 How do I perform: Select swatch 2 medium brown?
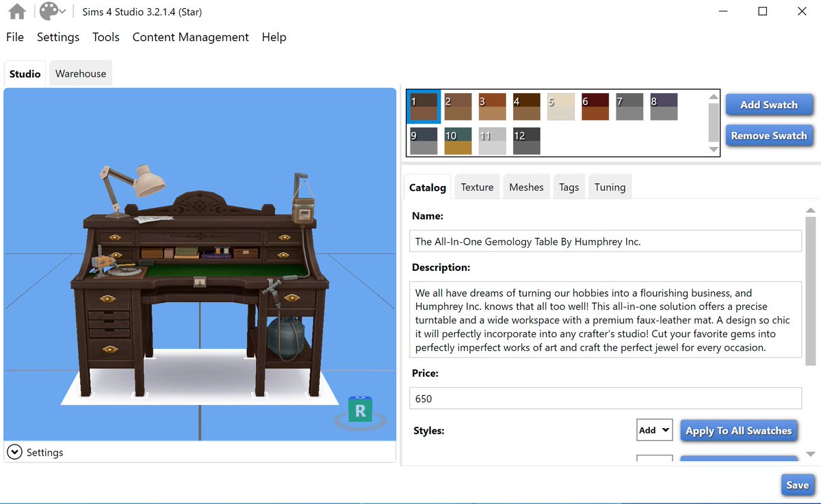(x=458, y=107)
